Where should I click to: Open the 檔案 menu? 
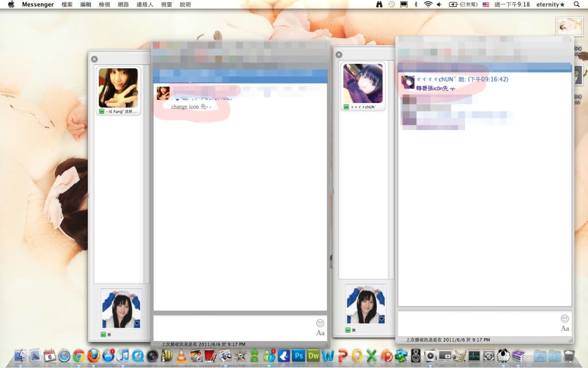point(67,5)
